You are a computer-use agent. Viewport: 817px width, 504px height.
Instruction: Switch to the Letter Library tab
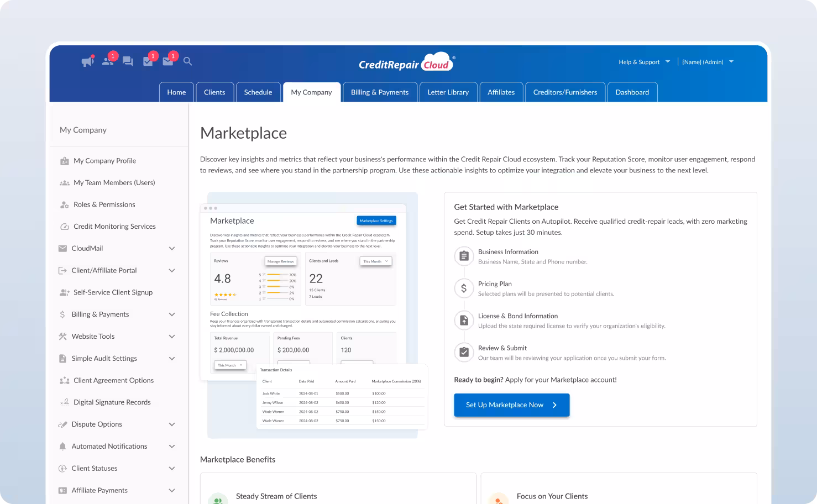click(448, 92)
